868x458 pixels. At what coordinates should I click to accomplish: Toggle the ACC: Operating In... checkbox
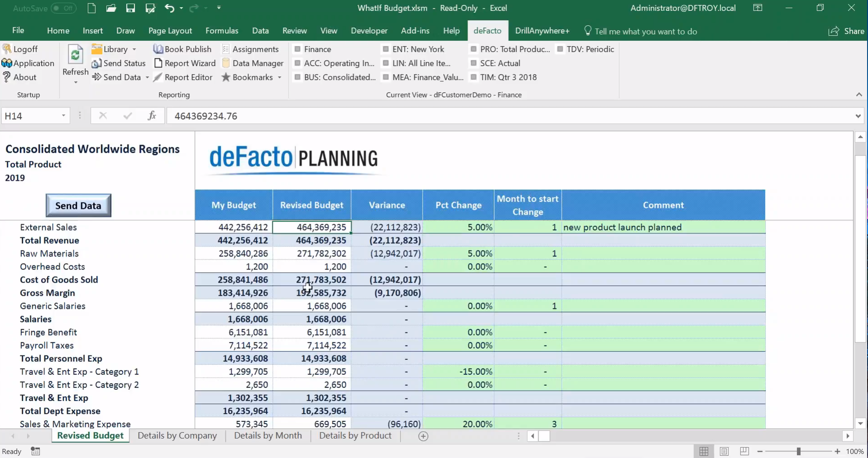click(298, 63)
